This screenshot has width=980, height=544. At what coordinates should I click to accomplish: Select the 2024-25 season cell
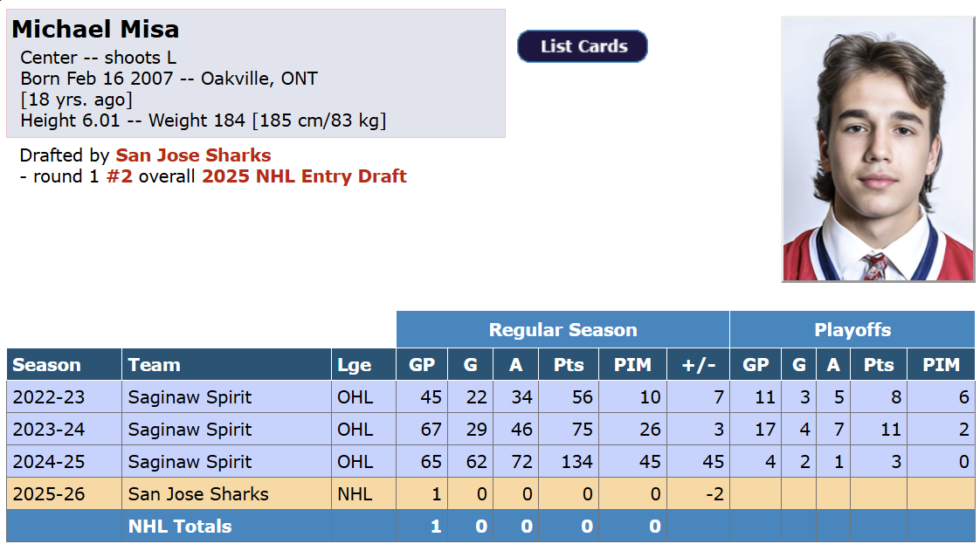click(49, 462)
